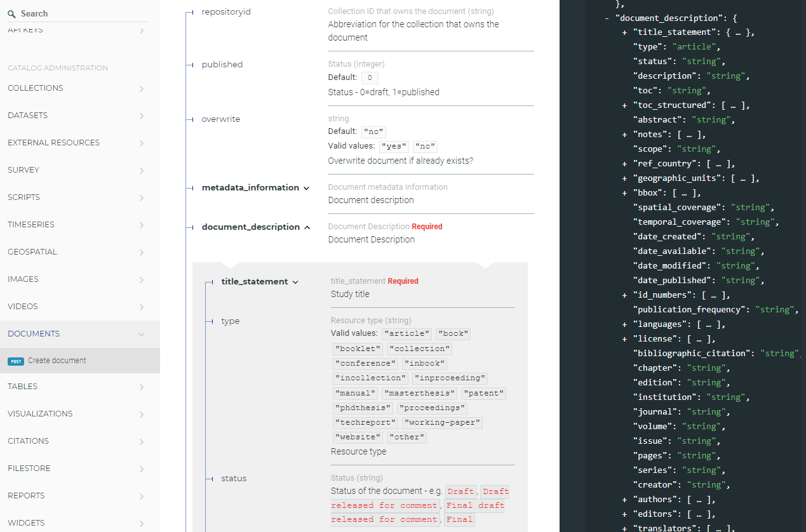Image resolution: width=806 pixels, height=532 pixels.
Task: Expand the title_statement property
Action: [260, 282]
